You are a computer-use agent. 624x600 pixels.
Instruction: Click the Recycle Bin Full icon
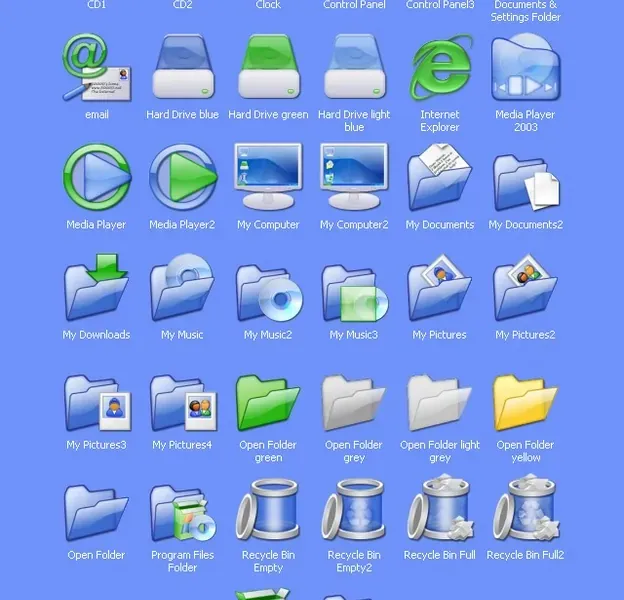point(441,507)
